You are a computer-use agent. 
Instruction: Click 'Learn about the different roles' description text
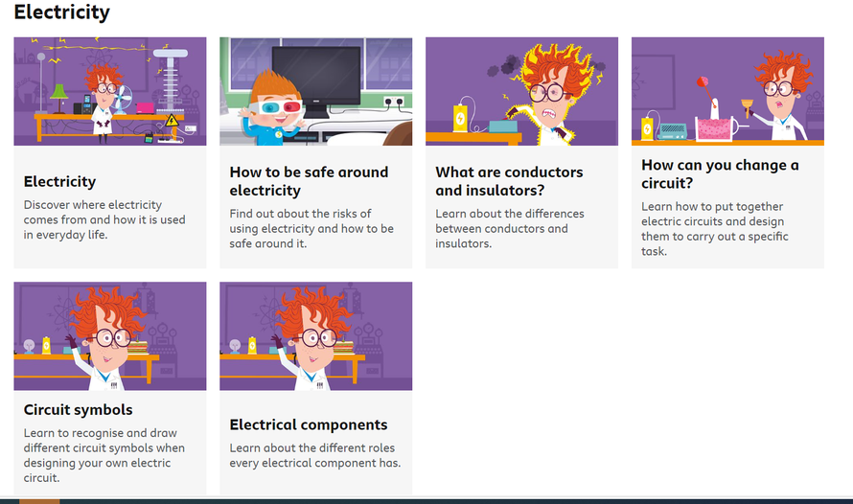pos(314,455)
